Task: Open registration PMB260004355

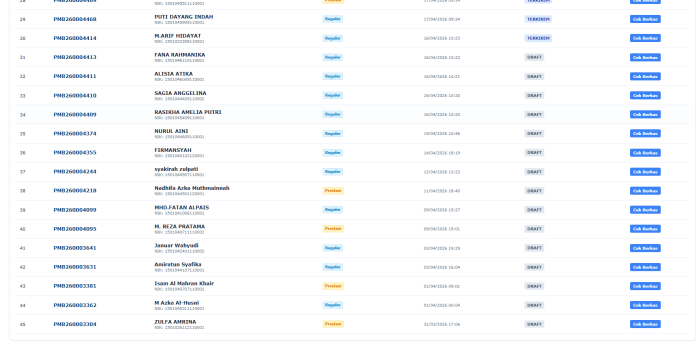Action: [x=75, y=153]
